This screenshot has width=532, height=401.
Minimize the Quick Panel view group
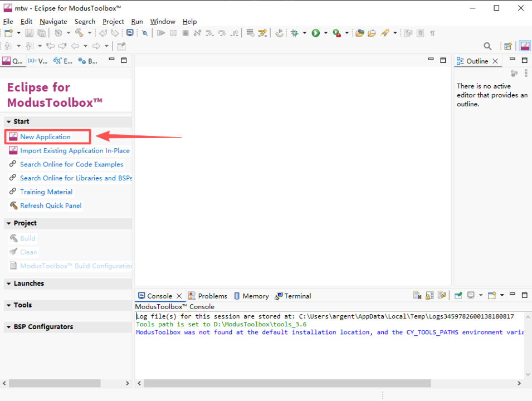(x=111, y=60)
